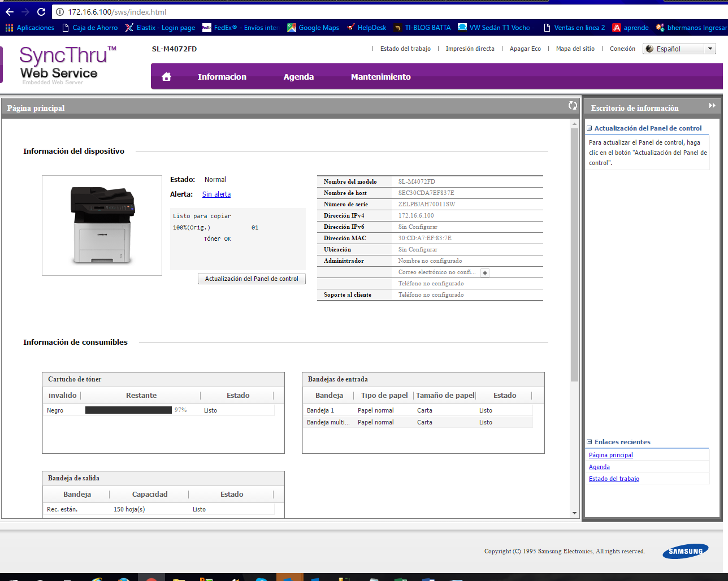Click the printer device image
The height and width of the screenshot is (581, 728).
(102, 225)
